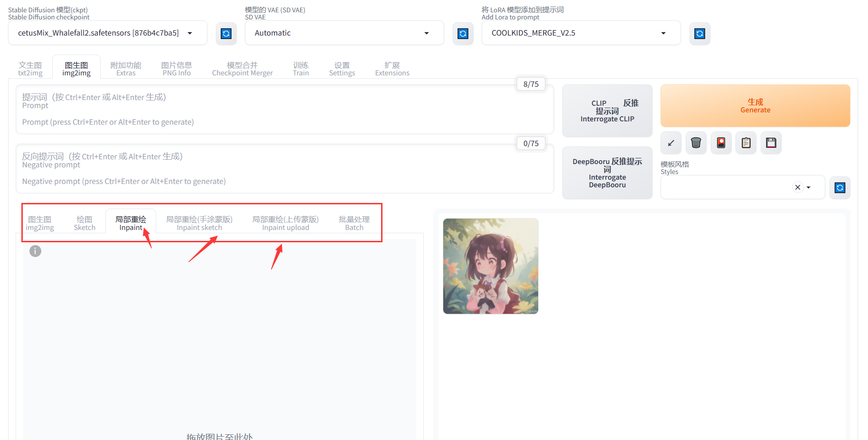Refresh the Stable Diffusion checkpoint list
The width and height of the screenshot is (868, 440).
click(x=226, y=34)
